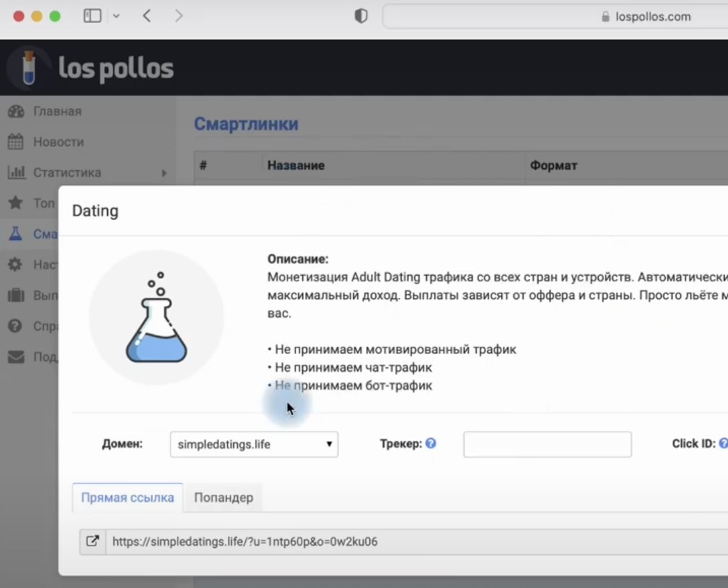Image resolution: width=728 pixels, height=588 pixels.
Task: Click the envelope icon in sidebar
Action: 16,357
